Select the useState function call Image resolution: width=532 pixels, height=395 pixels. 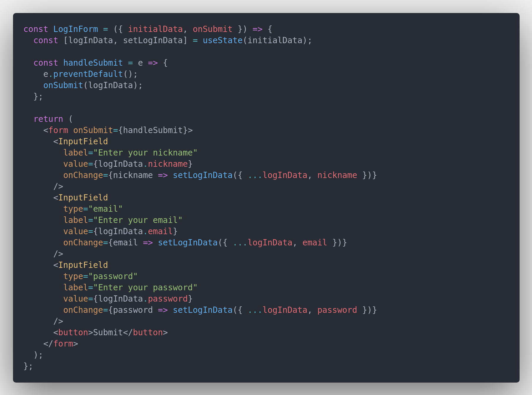(223, 40)
